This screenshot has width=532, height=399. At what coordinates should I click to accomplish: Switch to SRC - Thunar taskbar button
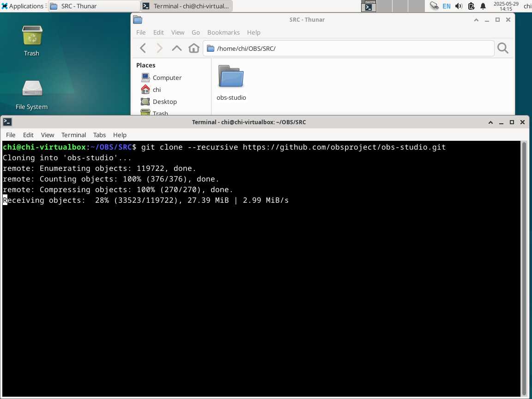tap(94, 6)
